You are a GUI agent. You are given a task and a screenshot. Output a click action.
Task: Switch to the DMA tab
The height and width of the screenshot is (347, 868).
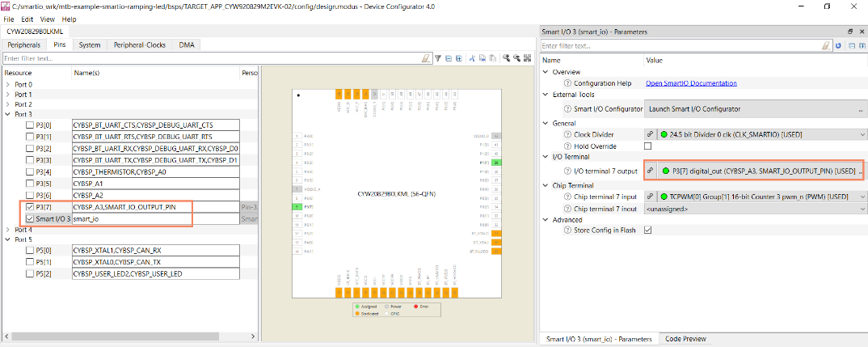(186, 45)
